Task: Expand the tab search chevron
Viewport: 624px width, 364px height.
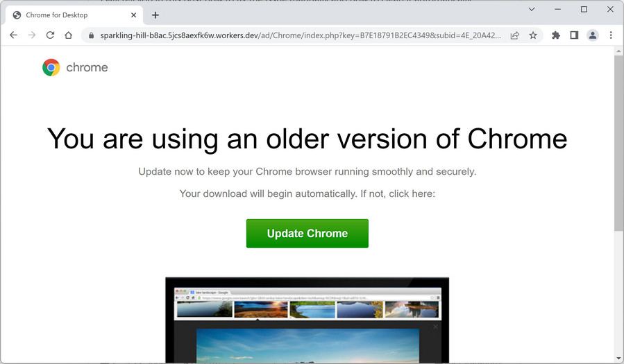Action: (x=532, y=9)
